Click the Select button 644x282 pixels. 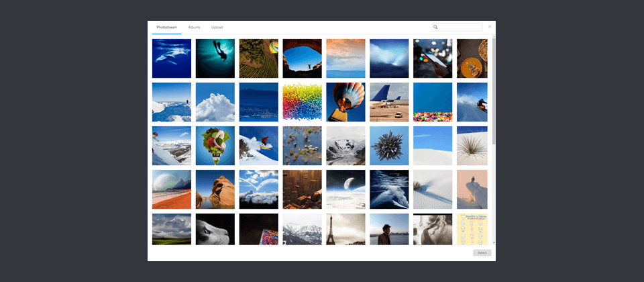[482, 253]
